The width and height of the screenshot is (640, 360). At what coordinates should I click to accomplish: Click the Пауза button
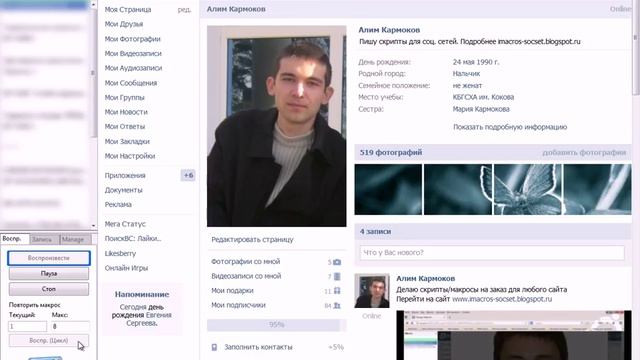click(49, 273)
